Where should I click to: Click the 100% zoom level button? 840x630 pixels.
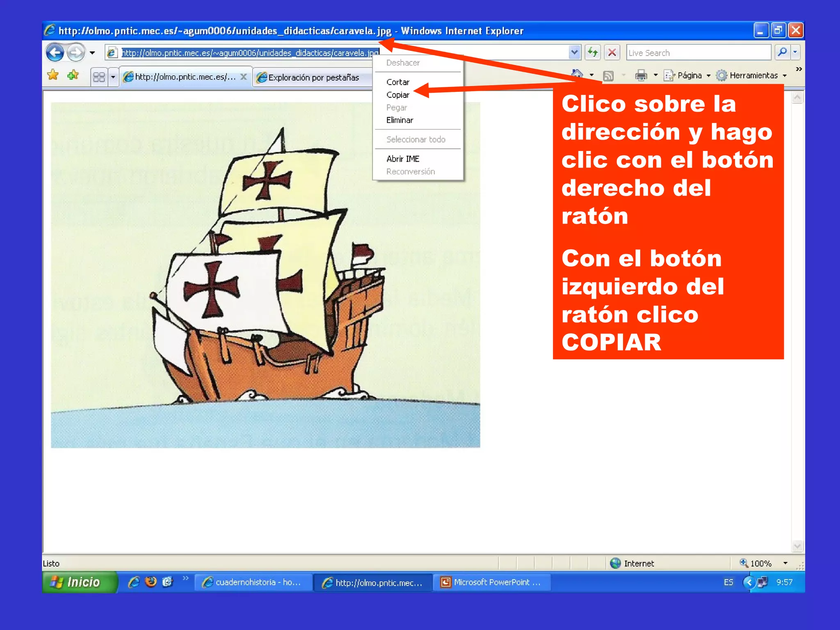756,563
